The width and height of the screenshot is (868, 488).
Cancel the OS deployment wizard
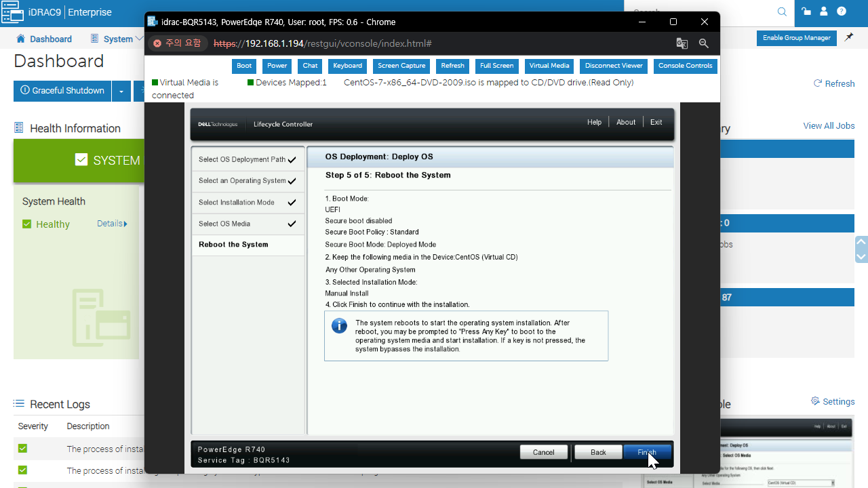pyautogui.click(x=544, y=452)
